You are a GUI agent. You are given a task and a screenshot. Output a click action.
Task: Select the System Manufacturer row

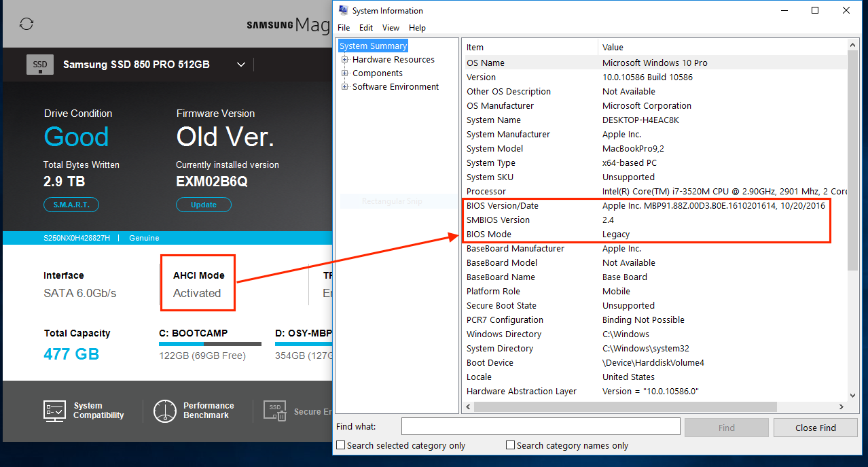click(655, 134)
